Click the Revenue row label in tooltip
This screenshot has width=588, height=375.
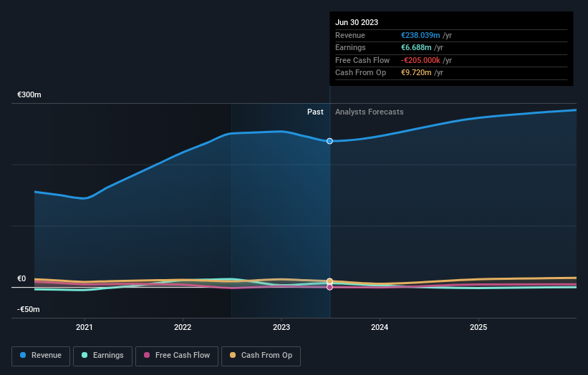(x=350, y=35)
